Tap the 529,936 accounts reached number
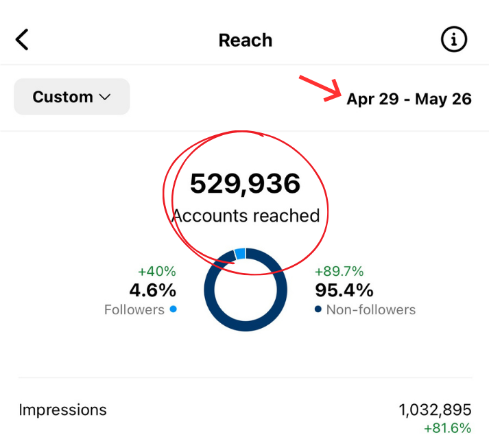489x448 pixels. pyautogui.click(x=245, y=184)
